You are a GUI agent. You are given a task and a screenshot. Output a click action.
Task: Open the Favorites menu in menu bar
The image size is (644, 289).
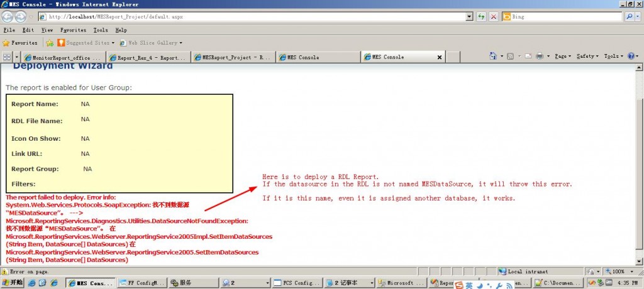coord(73,30)
